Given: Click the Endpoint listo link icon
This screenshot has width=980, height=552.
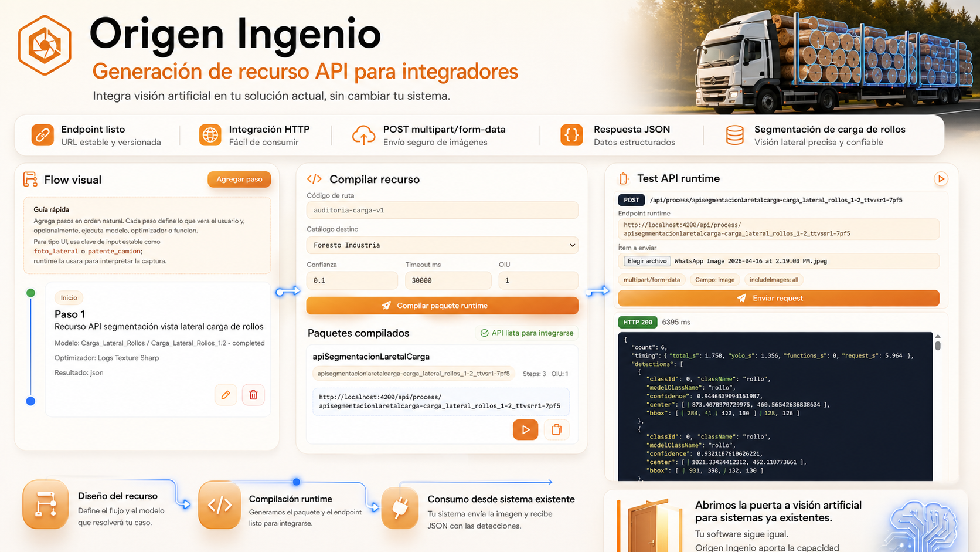Looking at the screenshot, I should tap(43, 135).
